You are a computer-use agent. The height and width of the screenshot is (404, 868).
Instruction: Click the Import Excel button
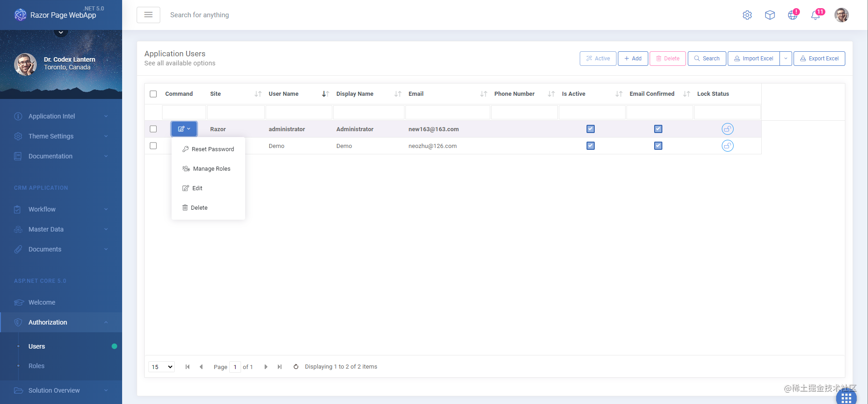(x=754, y=59)
